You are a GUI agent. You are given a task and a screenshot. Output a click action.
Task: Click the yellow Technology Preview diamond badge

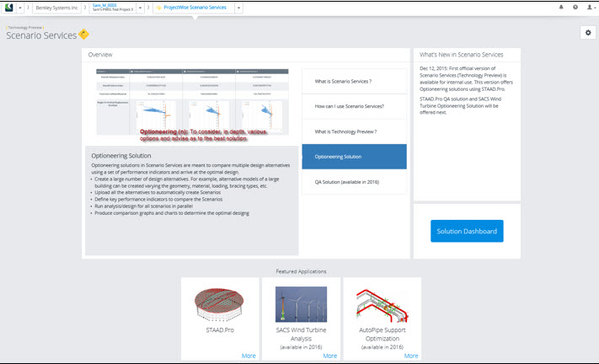tap(83, 35)
